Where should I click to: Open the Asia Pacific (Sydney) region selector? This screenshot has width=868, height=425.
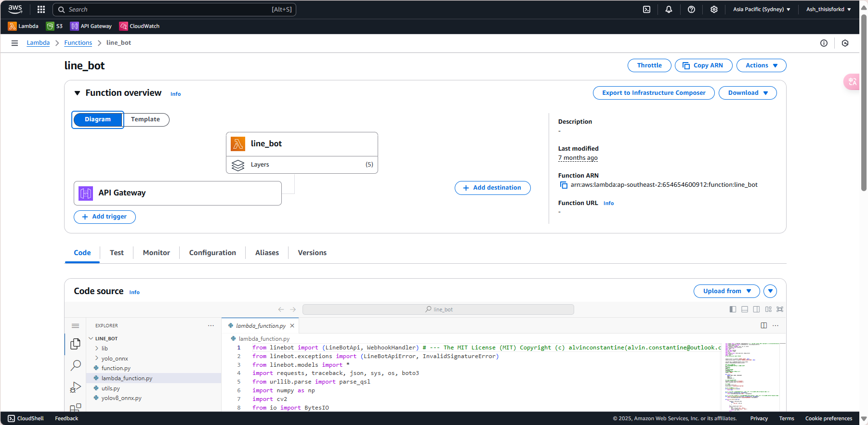pyautogui.click(x=762, y=9)
